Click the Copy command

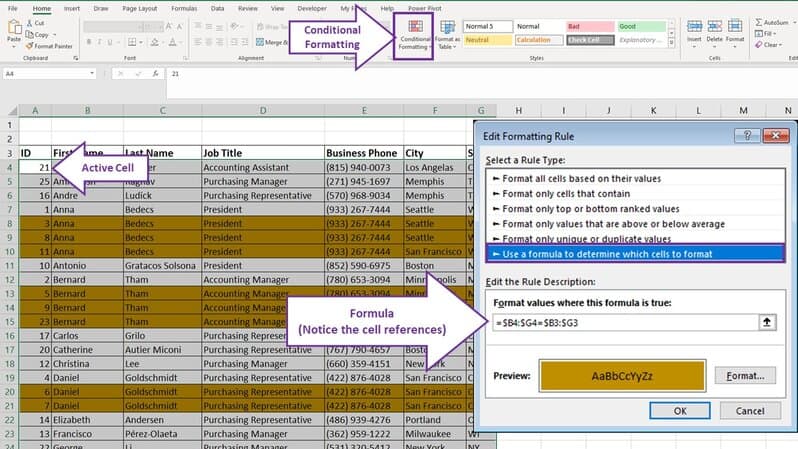(37, 35)
